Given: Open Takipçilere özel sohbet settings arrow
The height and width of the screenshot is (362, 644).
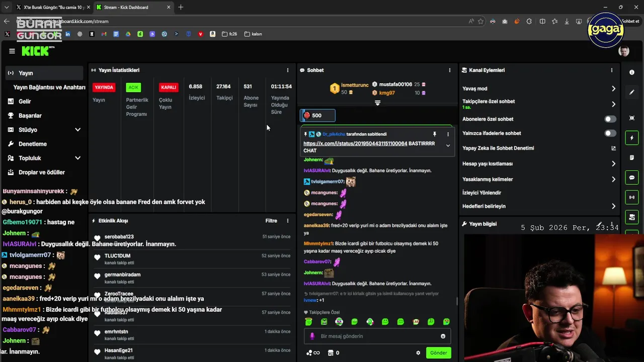Looking at the screenshot, I should tap(613, 104).
